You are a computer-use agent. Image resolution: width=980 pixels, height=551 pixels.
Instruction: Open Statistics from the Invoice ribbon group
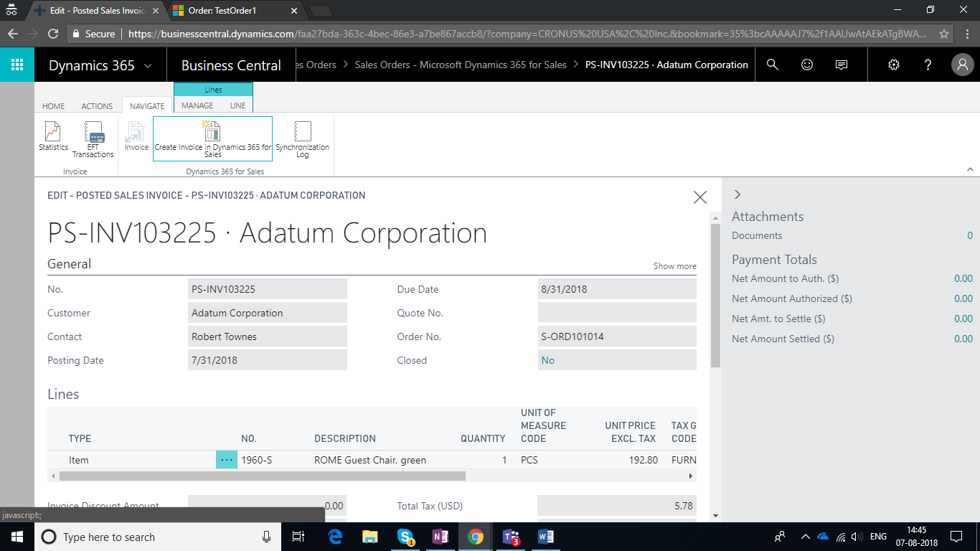coord(53,136)
